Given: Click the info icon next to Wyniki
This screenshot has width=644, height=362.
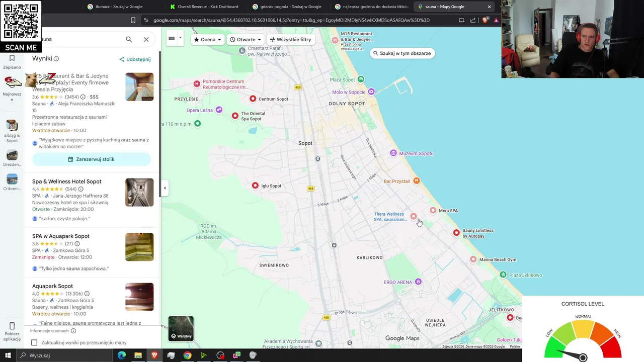Looking at the screenshot, I should point(56,59).
